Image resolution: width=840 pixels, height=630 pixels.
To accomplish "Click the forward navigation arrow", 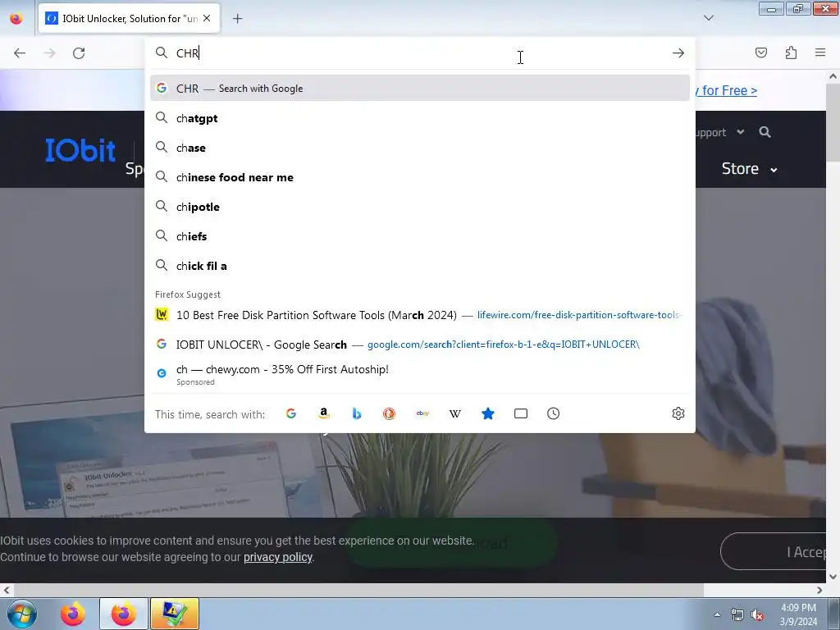I will pyautogui.click(x=49, y=53).
